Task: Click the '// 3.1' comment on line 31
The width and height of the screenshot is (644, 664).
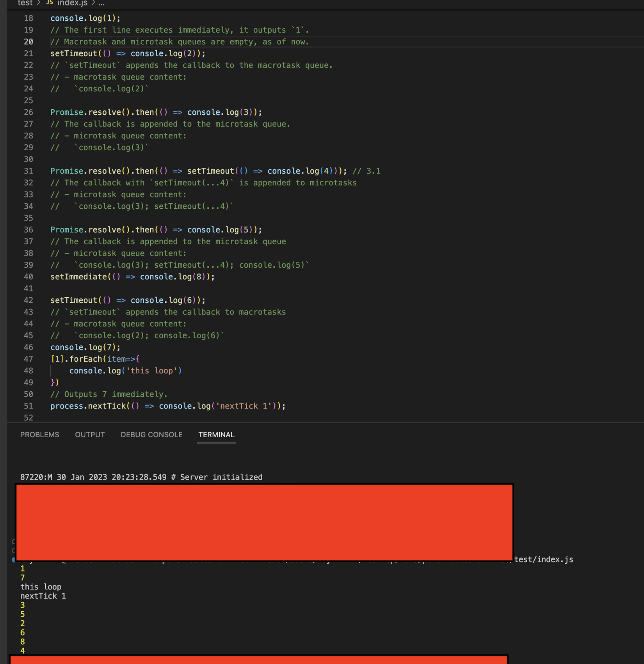Action: tap(366, 171)
